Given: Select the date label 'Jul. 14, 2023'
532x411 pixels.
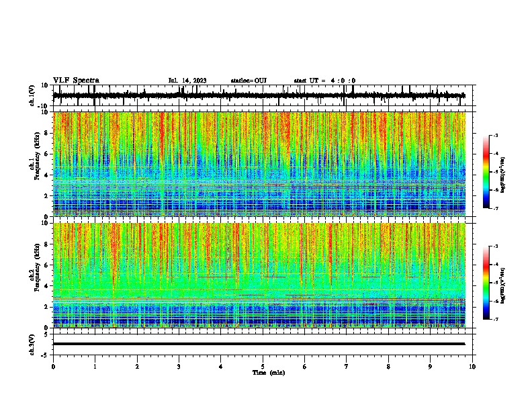Looking at the screenshot, I should (187, 81).
